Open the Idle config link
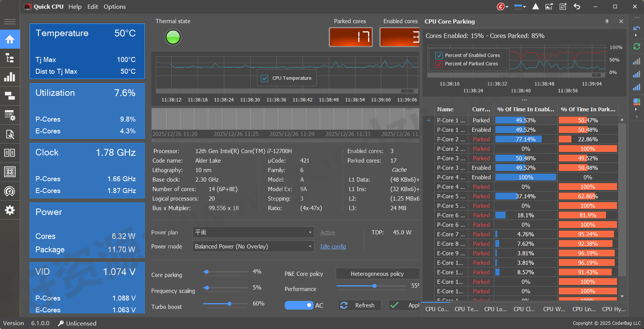The height and width of the screenshot is (329, 644). click(333, 247)
